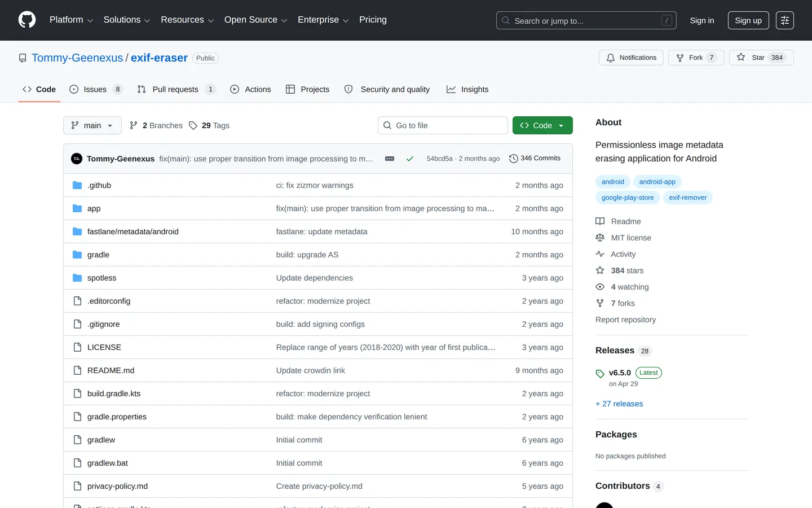Open the 'ci: fix zizmor warnings' commit message
This screenshot has height=508, width=812.
[315, 185]
